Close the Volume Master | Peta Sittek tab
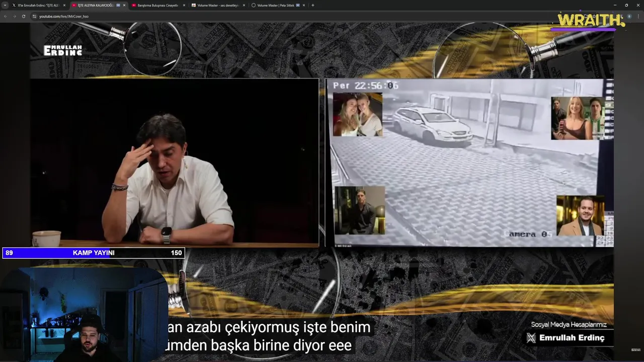Viewport: 644px width, 362px height. [x=303, y=5]
